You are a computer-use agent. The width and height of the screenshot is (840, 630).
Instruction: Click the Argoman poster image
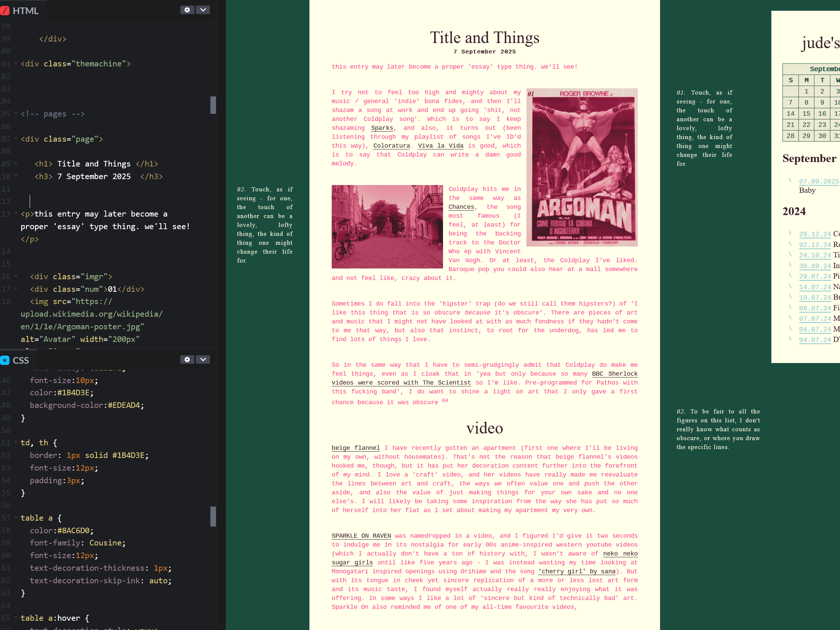pos(582,167)
